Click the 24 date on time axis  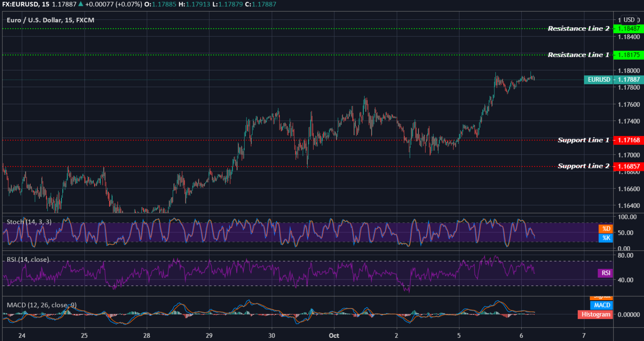[22, 335]
